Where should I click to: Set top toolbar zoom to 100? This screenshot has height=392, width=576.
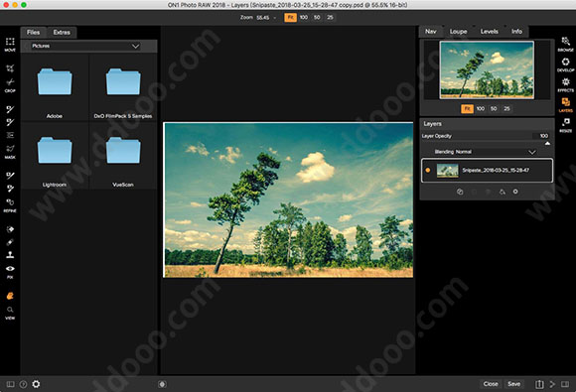tap(304, 17)
